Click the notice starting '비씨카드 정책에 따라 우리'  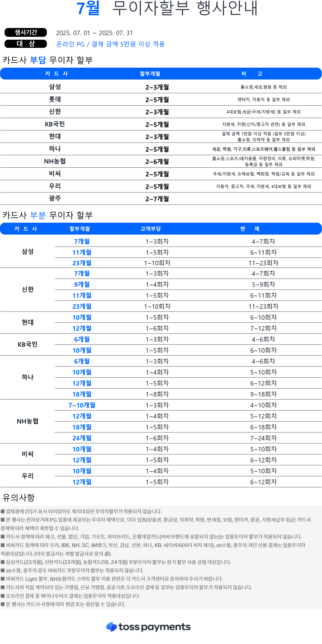click(153, 549)
